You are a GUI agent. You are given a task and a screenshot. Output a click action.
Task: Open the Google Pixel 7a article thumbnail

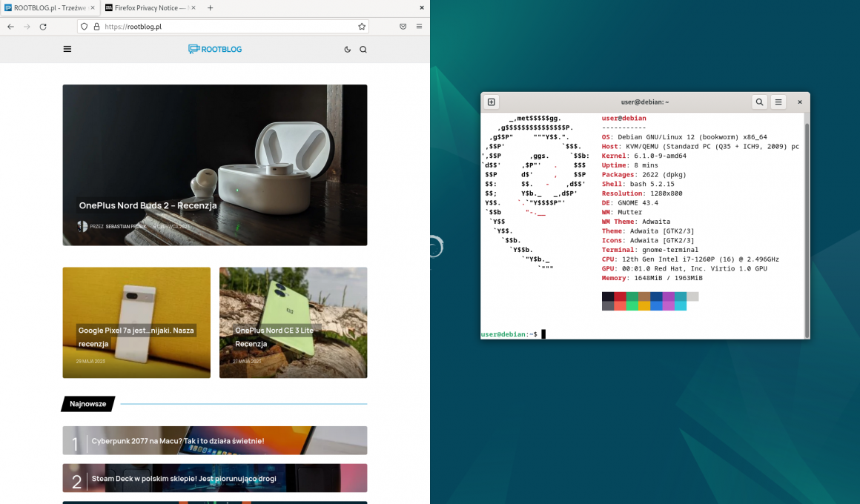click(x=136, y=322)
